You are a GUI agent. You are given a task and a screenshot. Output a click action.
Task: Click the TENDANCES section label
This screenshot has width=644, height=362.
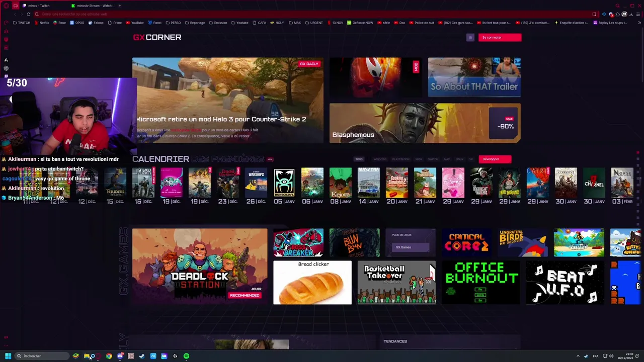click(x=395, y=341)
